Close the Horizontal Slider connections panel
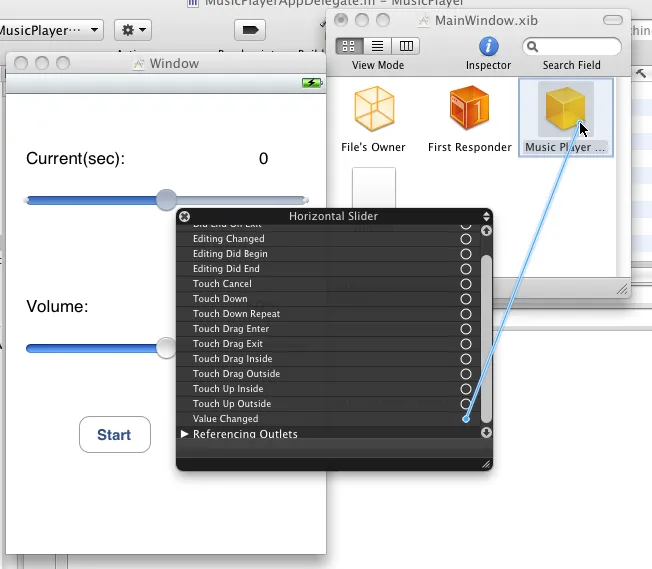The width and height of the screenshot is (652, 569). (x=184, y=216)
